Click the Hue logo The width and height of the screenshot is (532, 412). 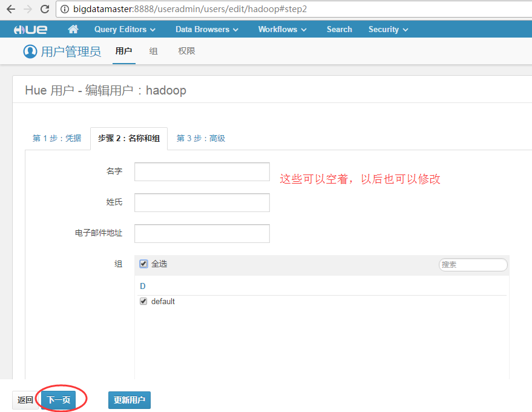30,30
